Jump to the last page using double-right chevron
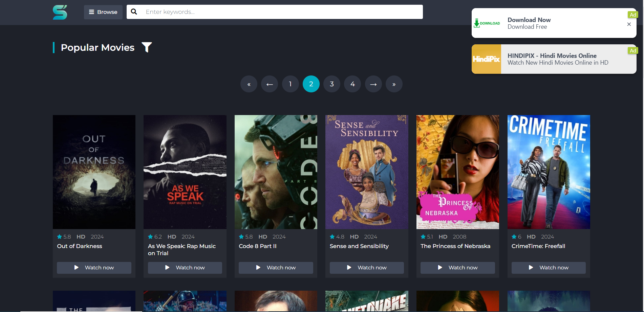This screenshot has width=644, height=312. click(x=394, y=84)
